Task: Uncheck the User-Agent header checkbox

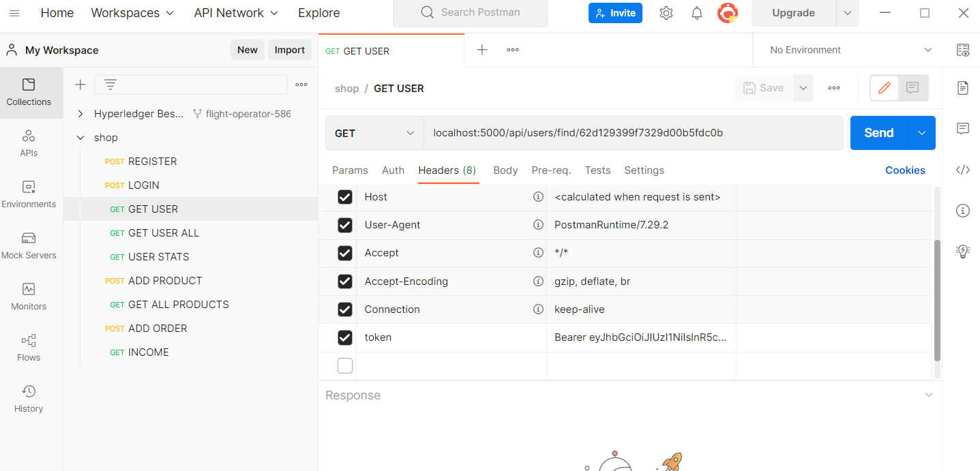Action: click(x=345, y=225)
